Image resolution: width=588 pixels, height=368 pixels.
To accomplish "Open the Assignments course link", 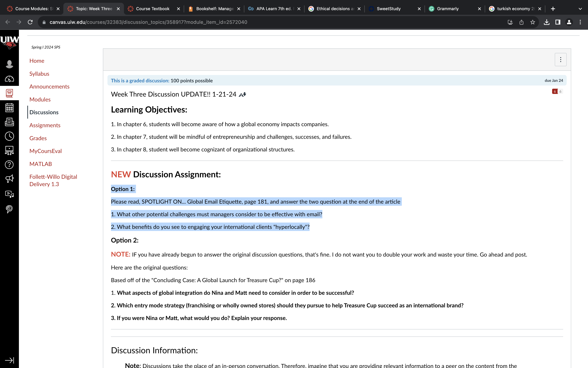I will point(45,125).
